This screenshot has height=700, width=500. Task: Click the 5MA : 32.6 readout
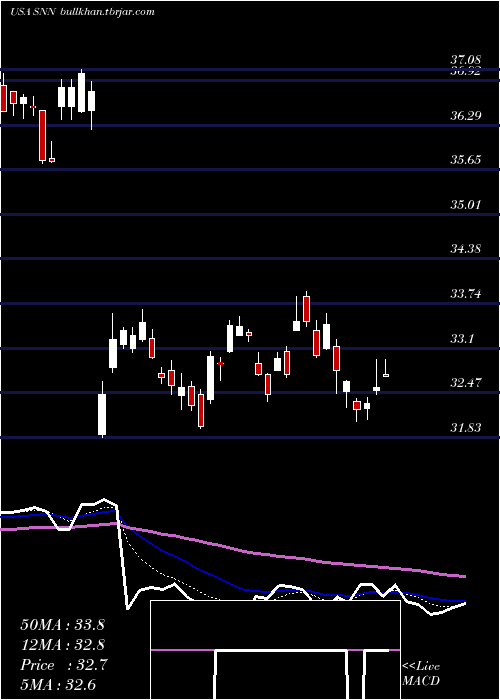58,685
